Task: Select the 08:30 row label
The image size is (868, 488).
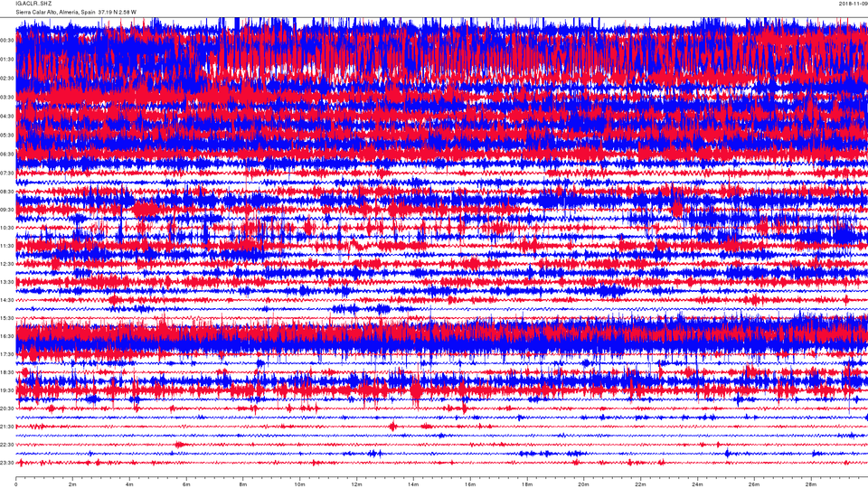Action: click(x=7, y=192)
